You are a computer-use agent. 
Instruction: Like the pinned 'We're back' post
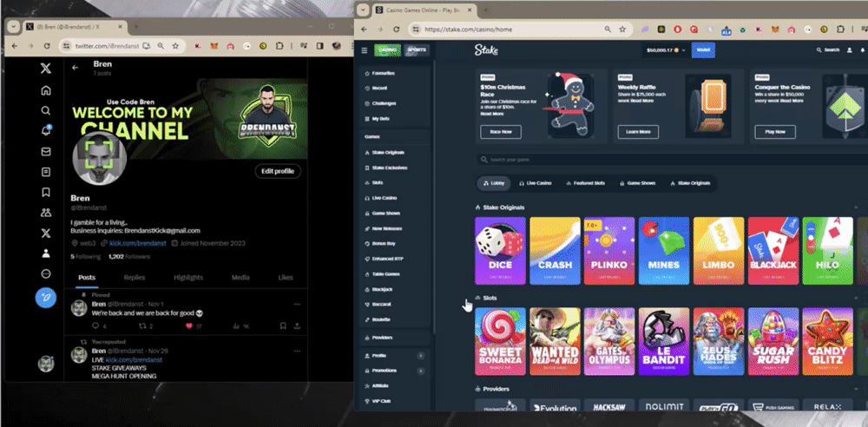pos(188,326)
